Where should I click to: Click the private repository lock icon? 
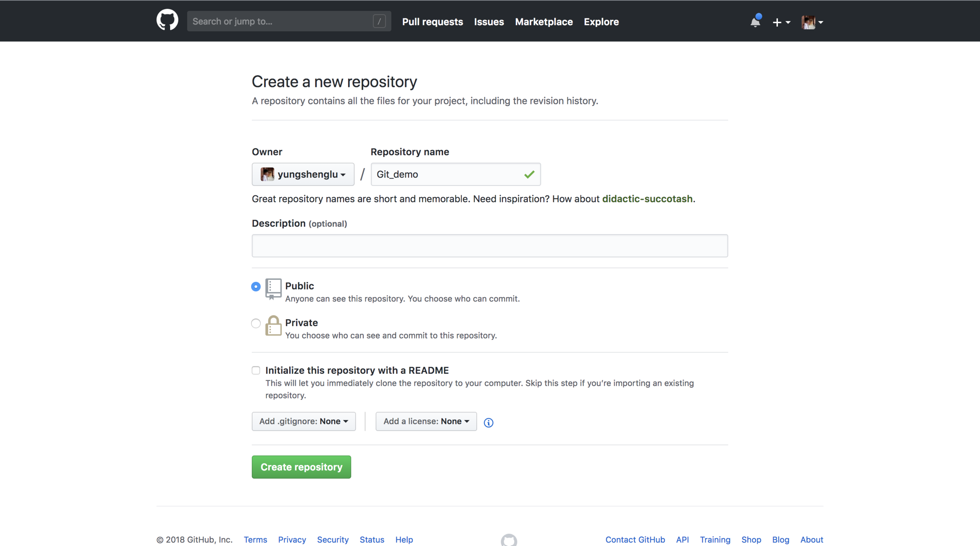coord(273,326)
